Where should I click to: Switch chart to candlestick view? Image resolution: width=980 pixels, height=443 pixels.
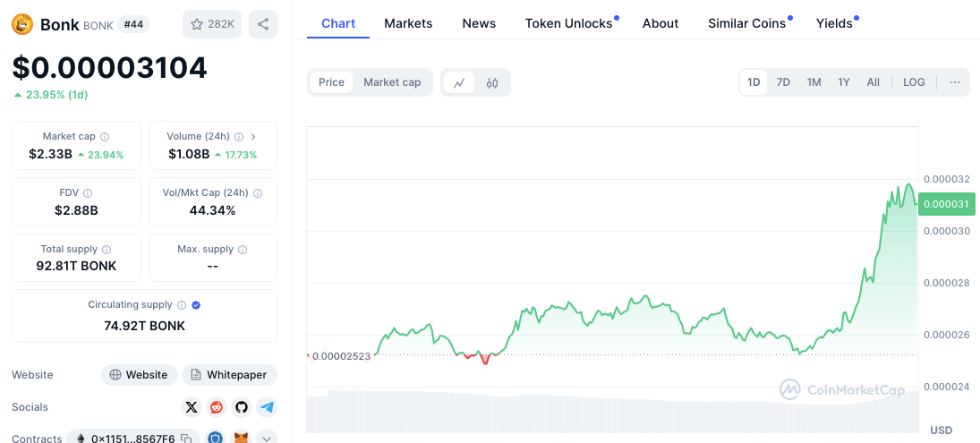[x=492, y=82]
